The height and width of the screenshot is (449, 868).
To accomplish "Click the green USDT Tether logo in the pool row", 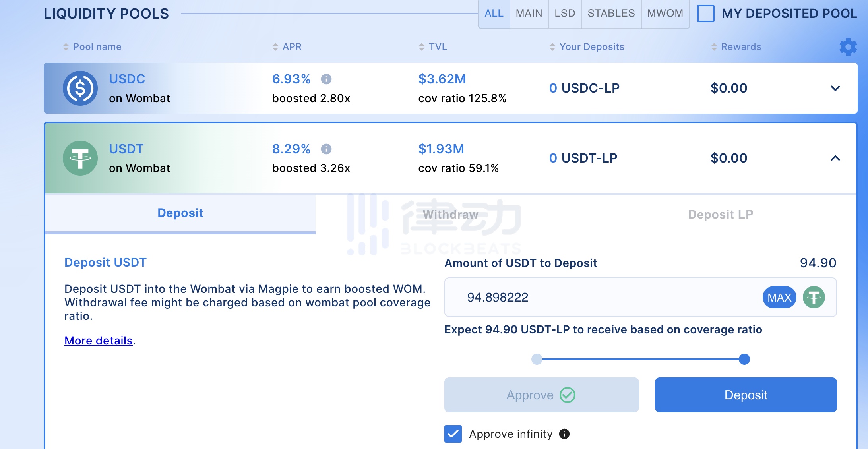I will [x=80, y=158].
